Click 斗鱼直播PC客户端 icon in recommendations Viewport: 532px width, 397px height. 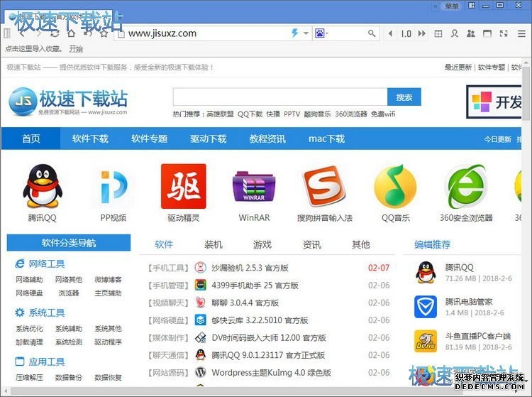point(426,341)
